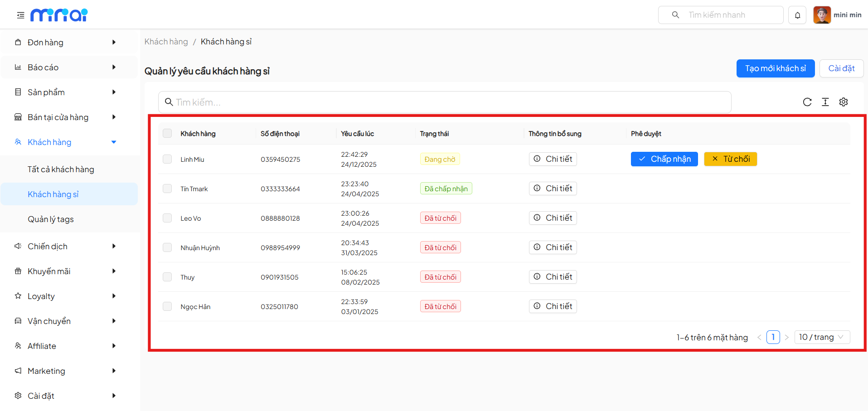Click the refresh table icon
This screenshot has width=868, height=411.
[807, 102]
